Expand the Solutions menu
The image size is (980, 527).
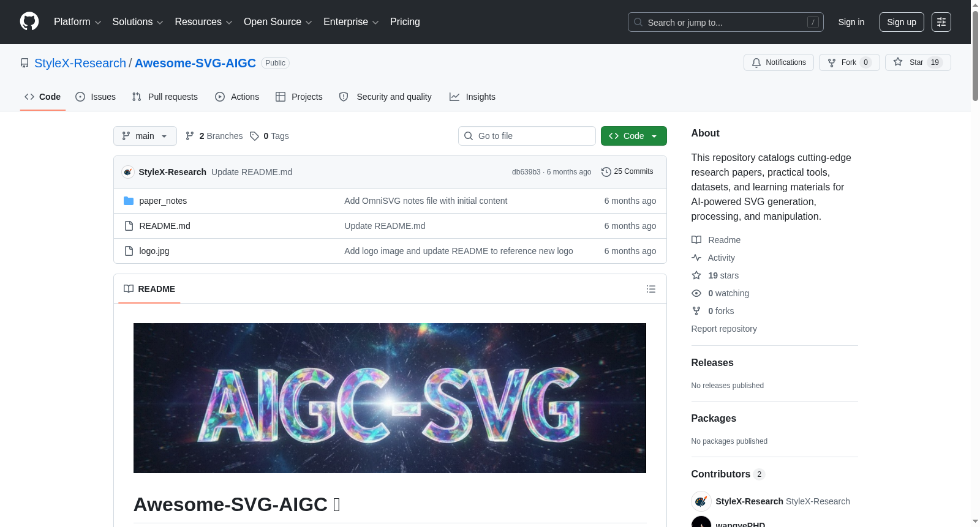point(138,22)
